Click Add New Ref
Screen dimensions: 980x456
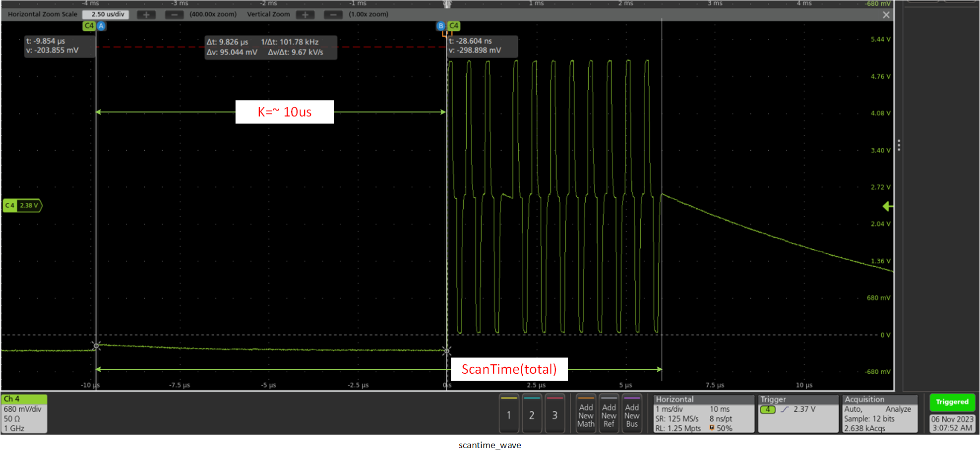[x=609, y=414]
